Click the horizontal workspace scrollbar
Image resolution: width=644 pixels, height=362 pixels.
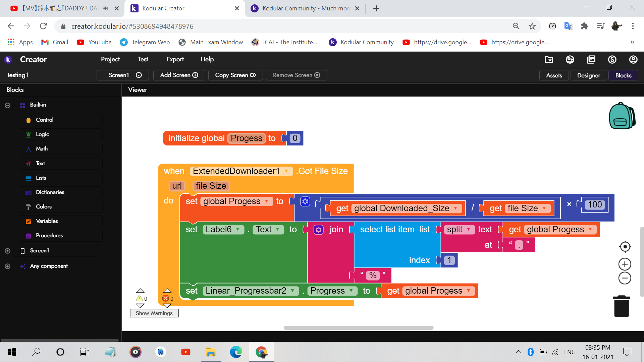(x=358, y=328)
